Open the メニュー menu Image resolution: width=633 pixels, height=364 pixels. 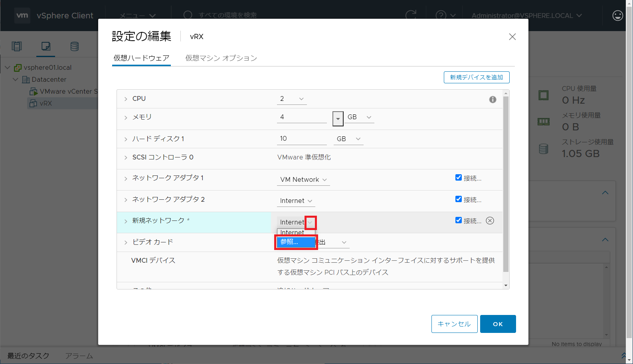pyautogui.click(x=138, y=16)
